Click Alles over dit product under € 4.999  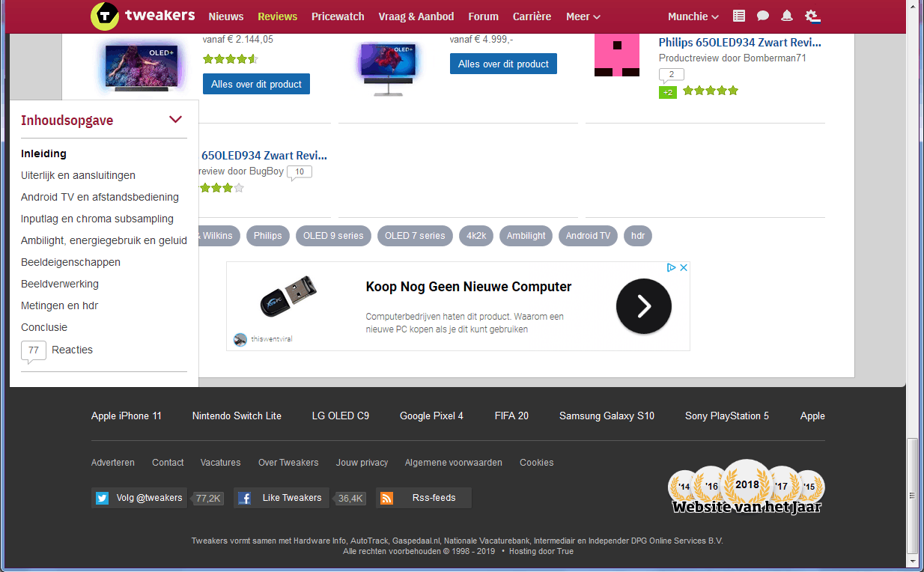pos(503,64)
